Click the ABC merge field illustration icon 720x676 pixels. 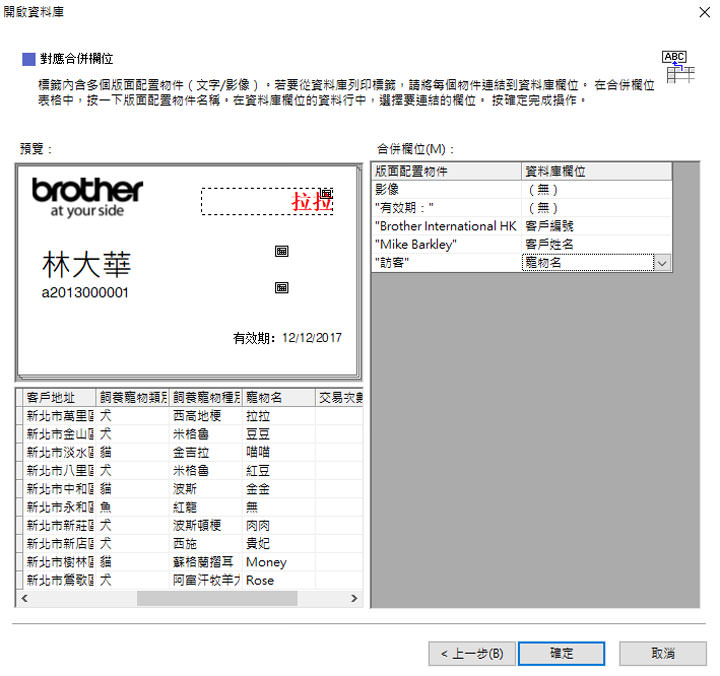coord(678,67)
